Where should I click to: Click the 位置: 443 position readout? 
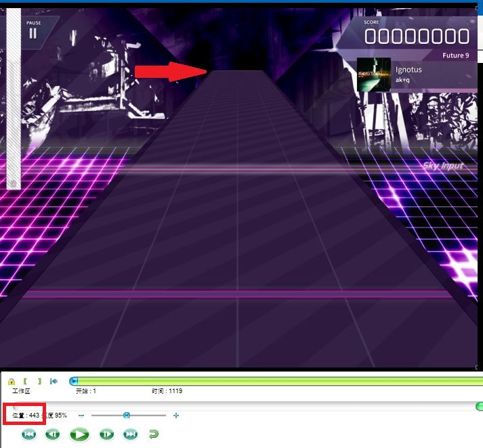[26, 416]
